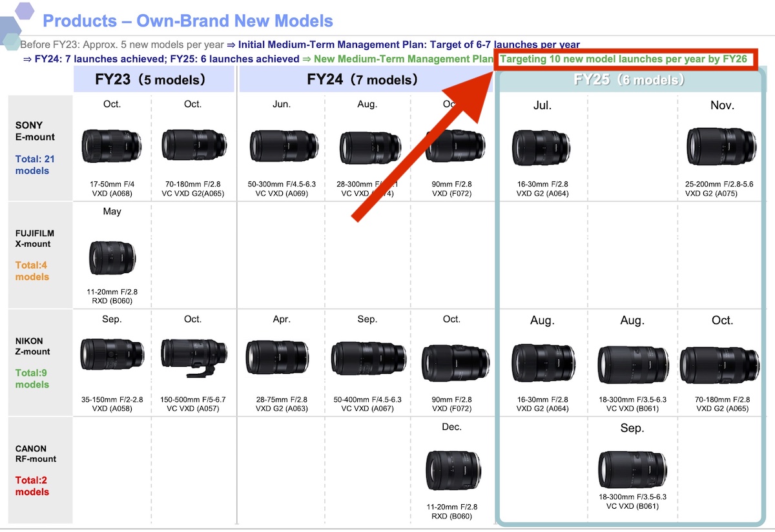The image size is (775, 532).
Task: Click the Sony 25-200mm F/2.8-5.6 lens image
Action: pyautogui.click(x=721, y=146)
